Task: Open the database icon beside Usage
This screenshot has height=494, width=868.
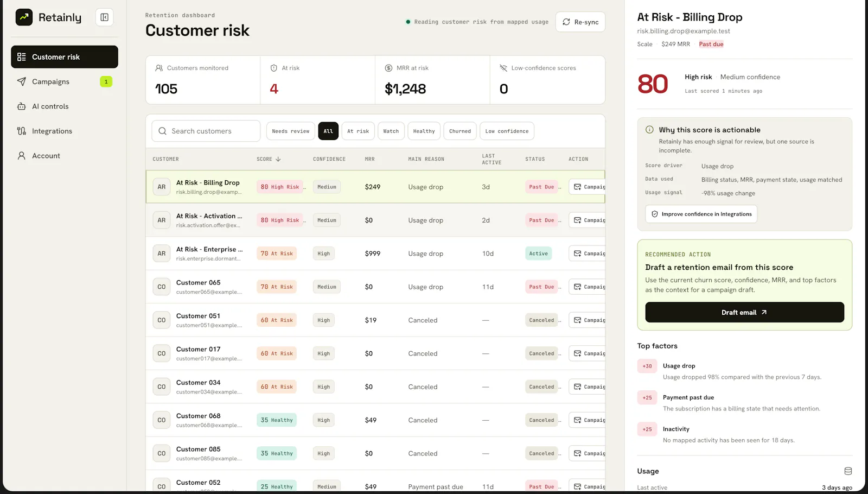Action: pyautogui.click(x=848, y=471)
